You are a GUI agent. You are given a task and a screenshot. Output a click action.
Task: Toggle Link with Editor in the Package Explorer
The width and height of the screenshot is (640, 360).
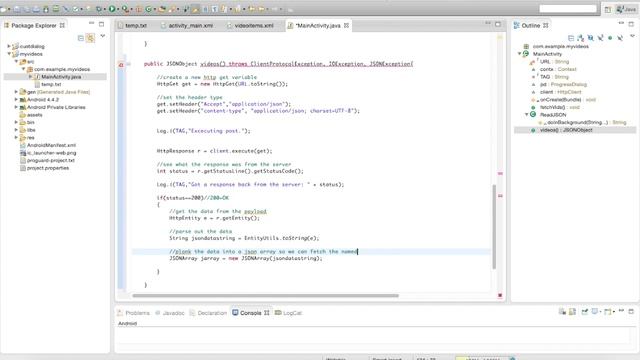click(91, 38)
